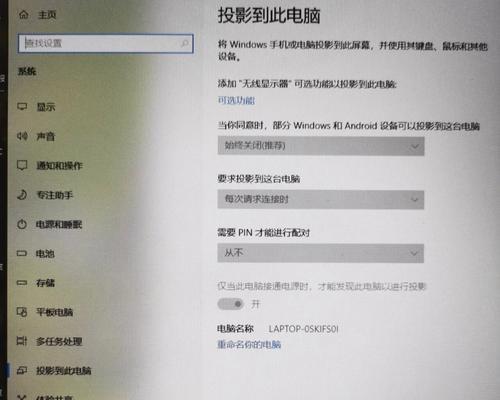Expand the PIN pairing 从不 dropdown
Screen dimensions: 500x400
[321, 253]
